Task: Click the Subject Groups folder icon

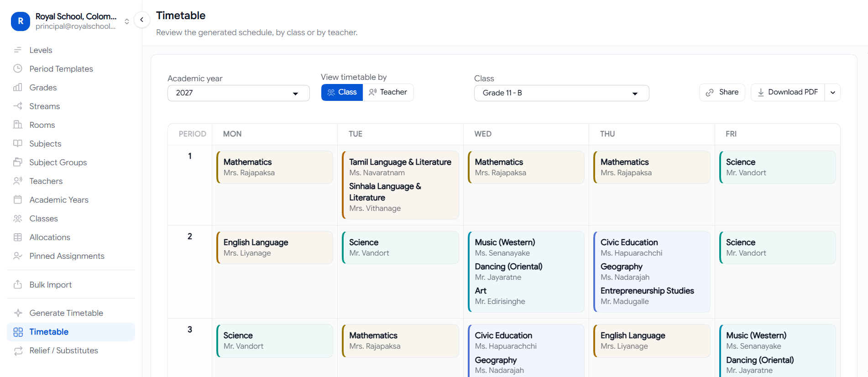Action: pos(18,162)
